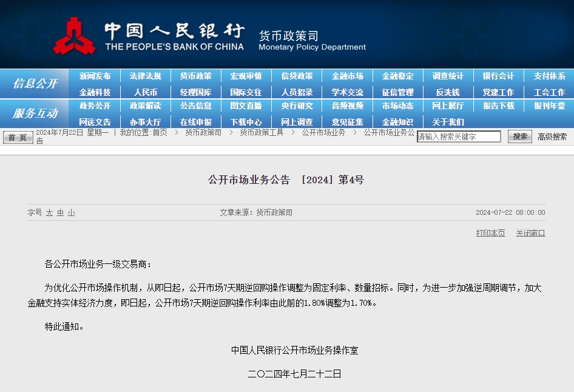Image resolution: width=574 pixels, height=392 pixels.
Task: Select 网上展厅 in service menu
Action: pyautogui.click(x=448, y=106)
